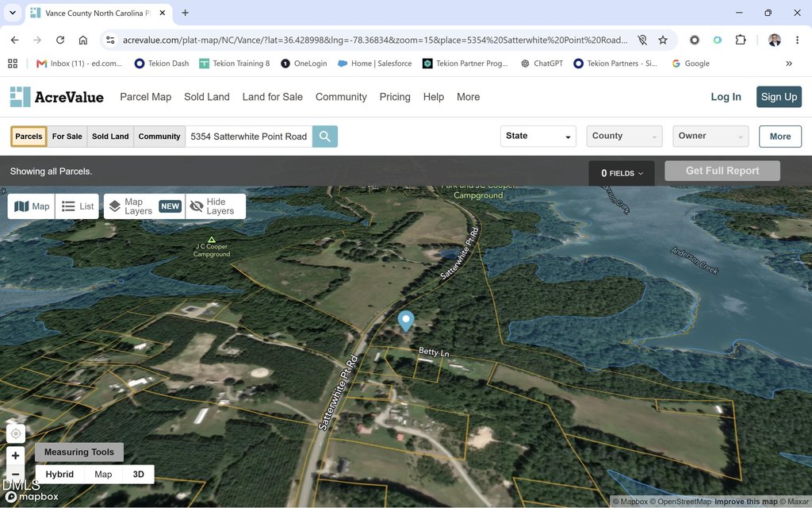812x508 pixels.
Task: Go back with browser back arrow
Action: click(x=14, y=40)
